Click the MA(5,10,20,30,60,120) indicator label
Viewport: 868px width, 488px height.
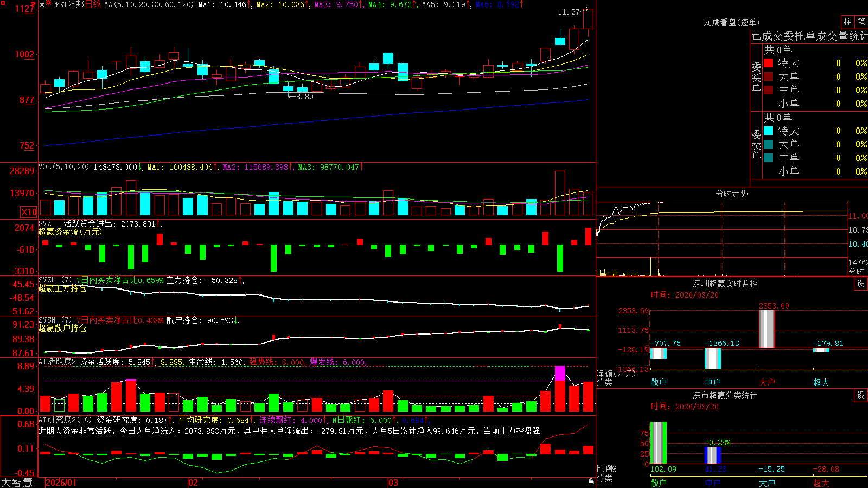tap(149, 4)
